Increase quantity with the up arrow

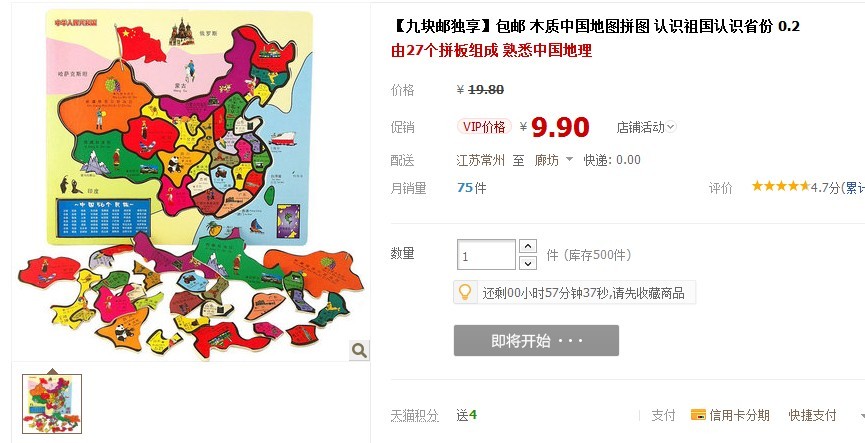coord(528,246)
